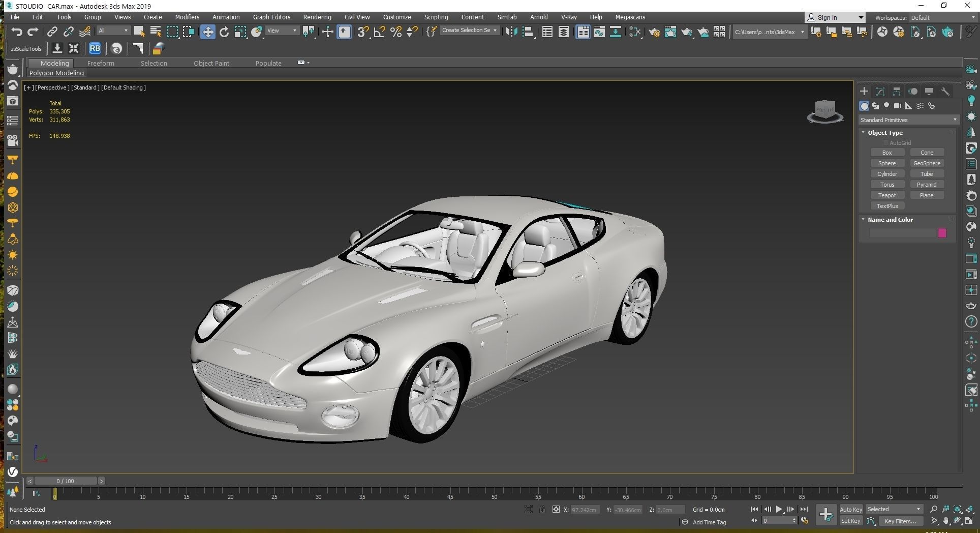Click the TextPlus button

click(887, 206)
